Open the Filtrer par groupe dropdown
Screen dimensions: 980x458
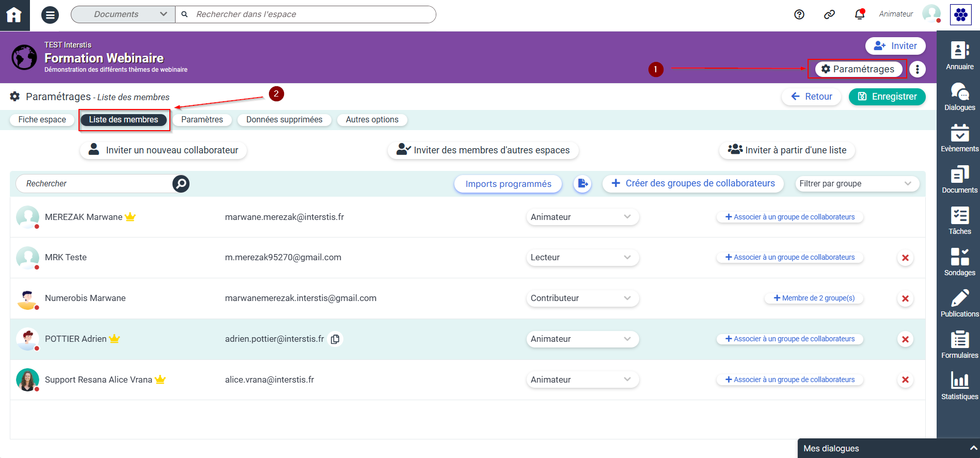point(857,184)
